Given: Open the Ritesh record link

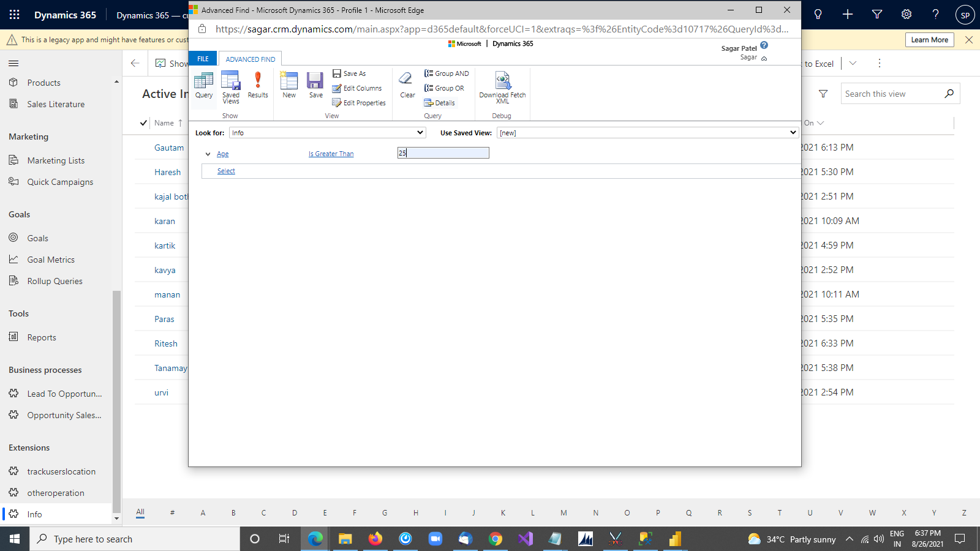Looking at the screenshot, I should (x=166, y=343).
